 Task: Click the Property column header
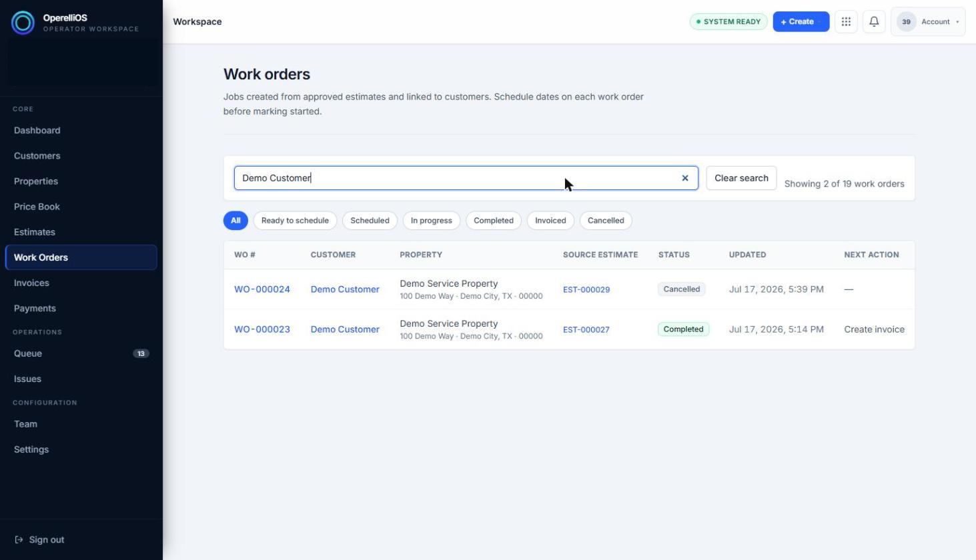click(x=421, y=255)
